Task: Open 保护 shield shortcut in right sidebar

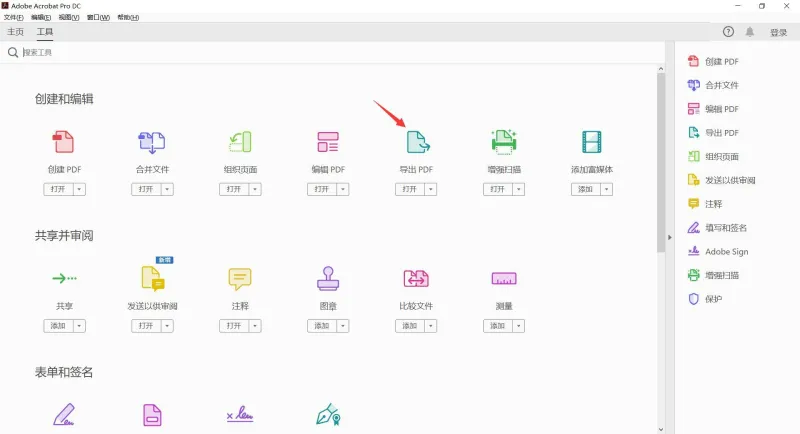Action: click(705, 299)
